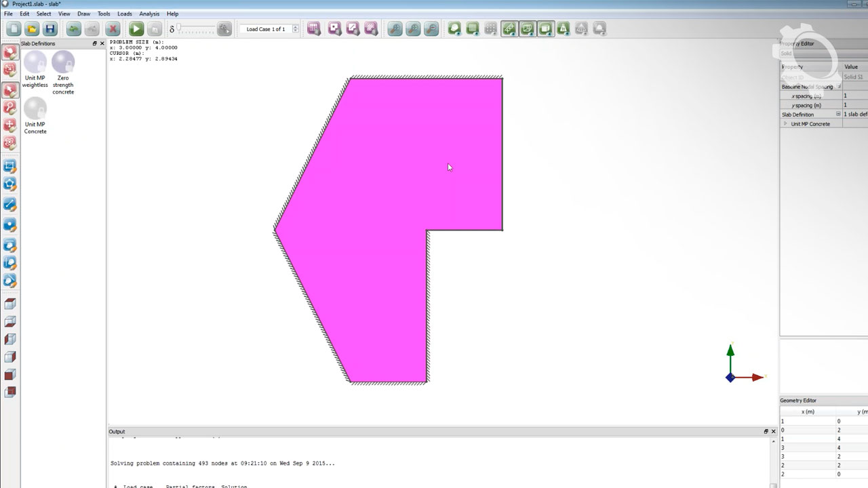Select the rectangle draw tool in left sidebar
The height and width of the screenshot is (488, 868).
(10, 166)
